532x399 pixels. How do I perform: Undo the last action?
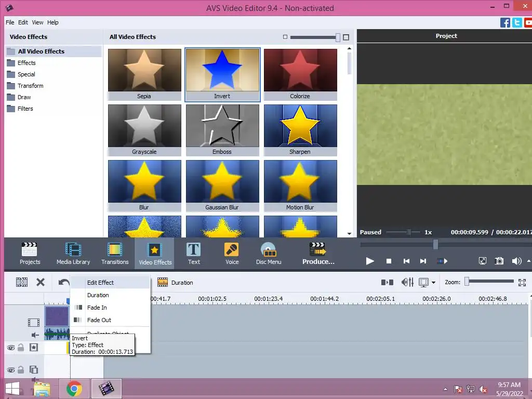(x=63, y=282)
